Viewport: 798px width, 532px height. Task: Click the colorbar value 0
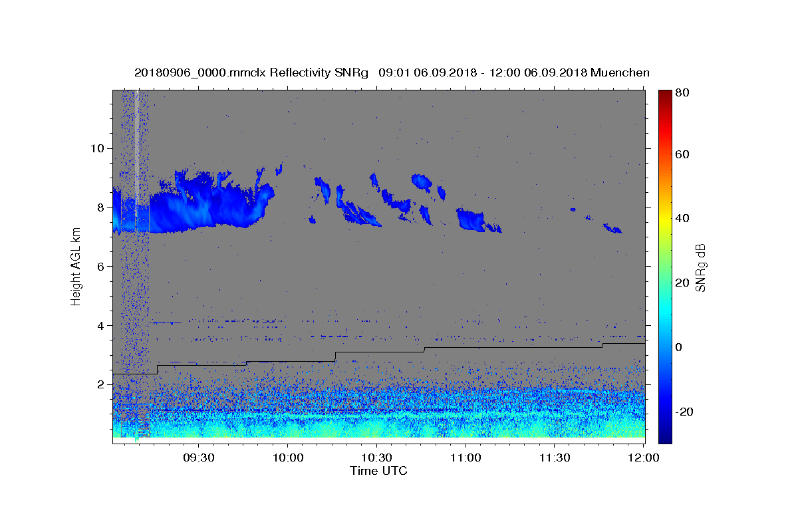click(680, 347)
